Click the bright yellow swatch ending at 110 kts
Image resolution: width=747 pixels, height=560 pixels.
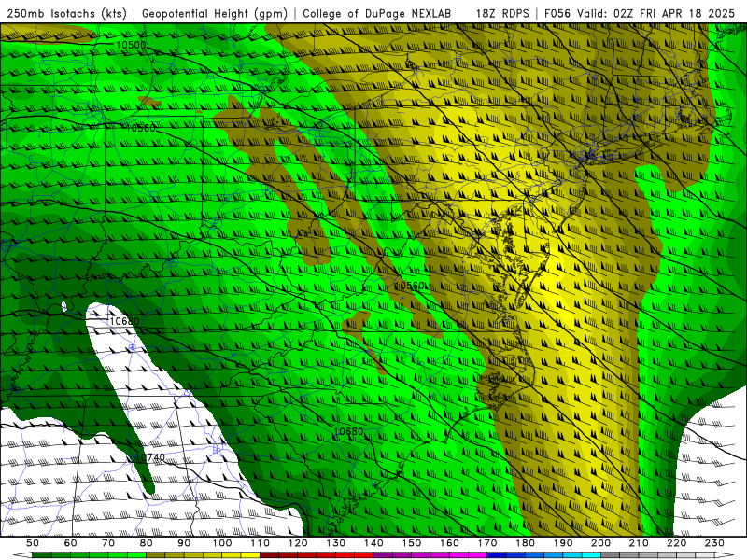pyautogui.click(x=250, y=555)
